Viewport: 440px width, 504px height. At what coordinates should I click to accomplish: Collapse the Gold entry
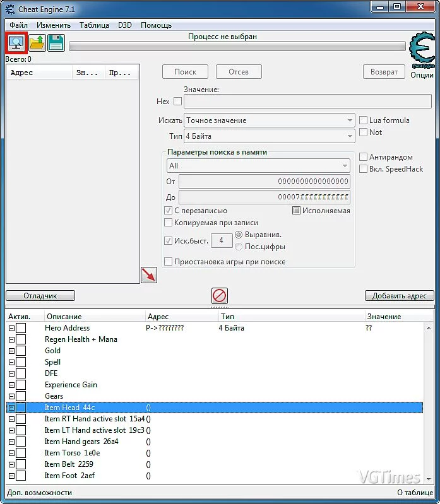point(11,351)
